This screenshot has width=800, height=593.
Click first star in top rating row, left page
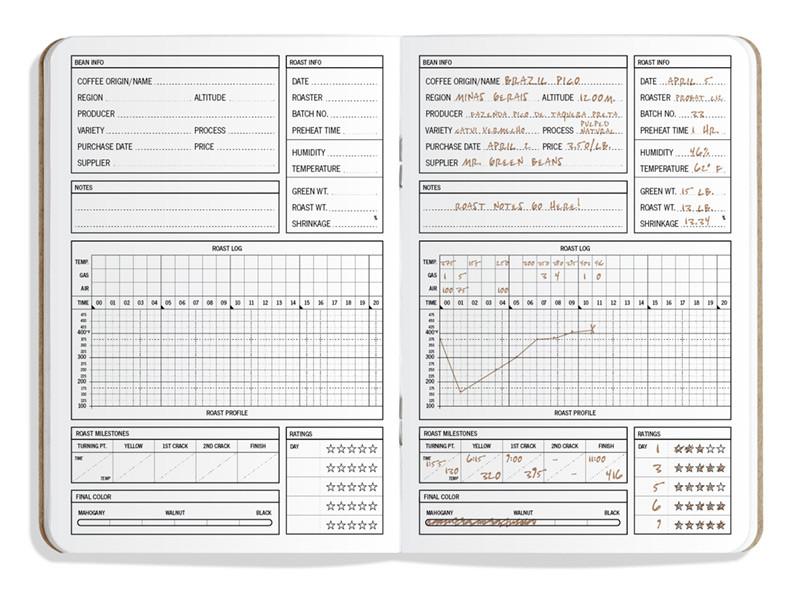click(330, 449)
